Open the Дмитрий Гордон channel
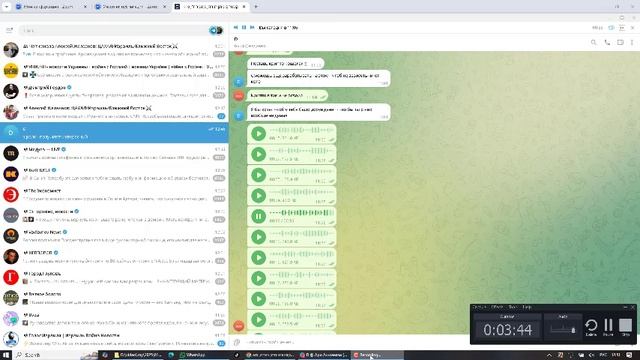Viewport: 640px width, 360px height. (114, 91)
